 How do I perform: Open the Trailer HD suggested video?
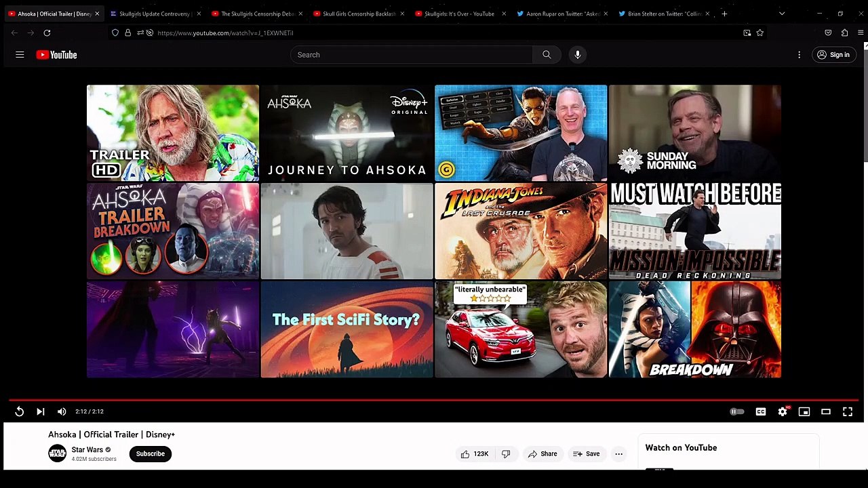pyautogui.click(x=173, y=133)
